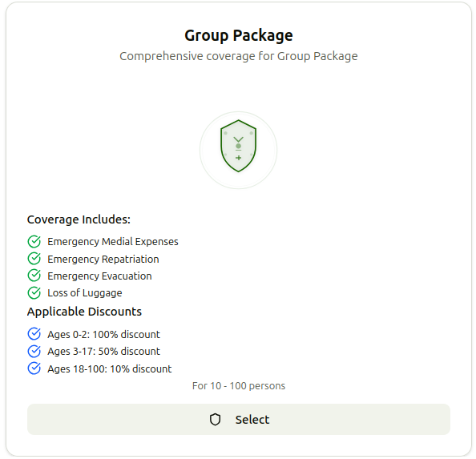
Task: Click 'Loss of Luggage' text
Action: (85, 293)
